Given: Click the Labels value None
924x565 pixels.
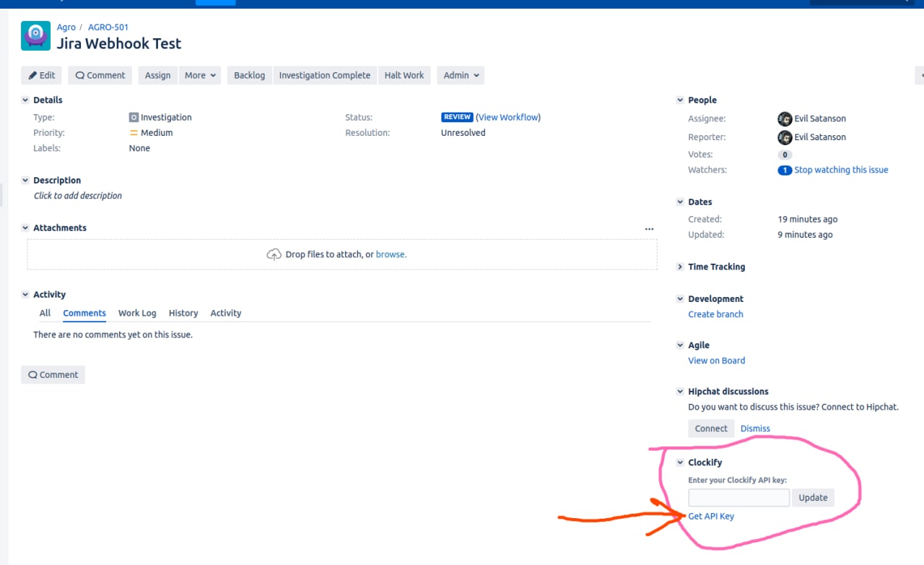Looking at the screenshot, I should pos(139,148).
